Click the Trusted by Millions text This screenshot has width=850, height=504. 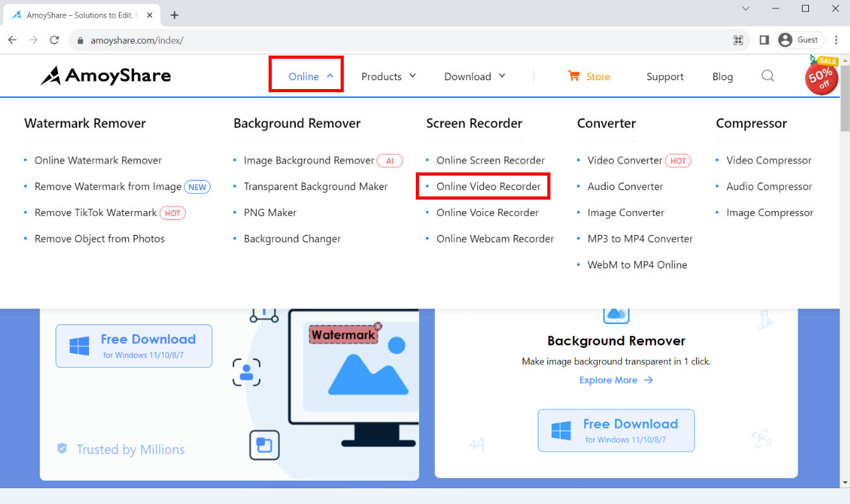[x=131, y=450]
